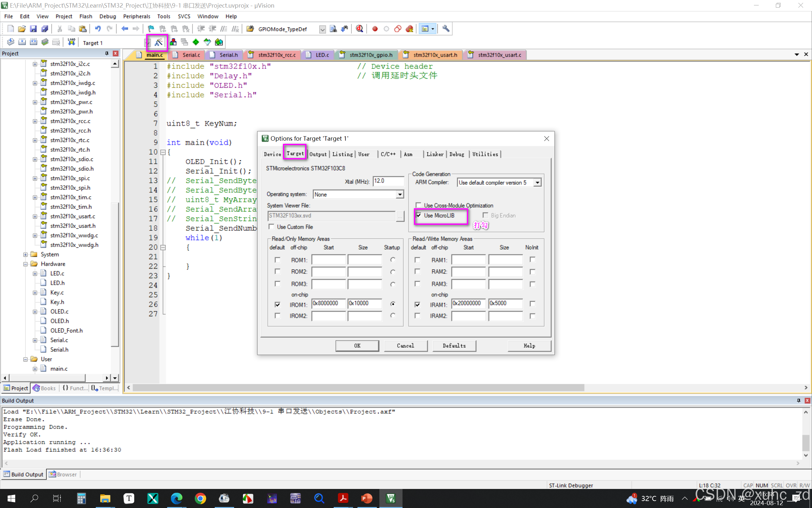Start debug session with the magnifier 'd' icon
The width and height of the screenshot is (812, 508).
click(359, 29)
